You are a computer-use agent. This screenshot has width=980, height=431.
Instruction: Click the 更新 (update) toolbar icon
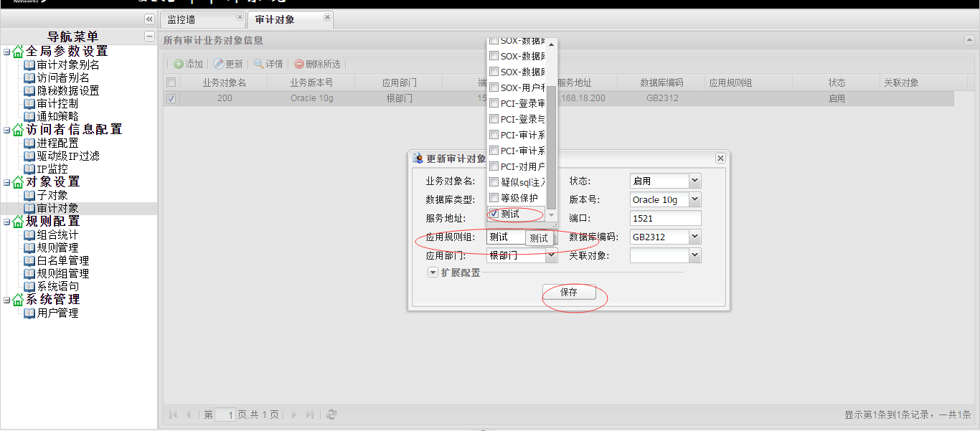219,64
